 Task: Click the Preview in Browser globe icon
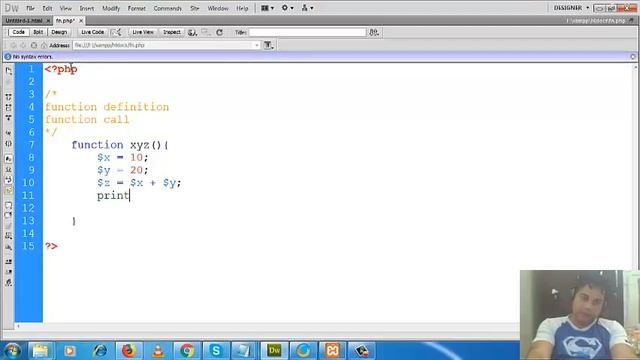192,32
